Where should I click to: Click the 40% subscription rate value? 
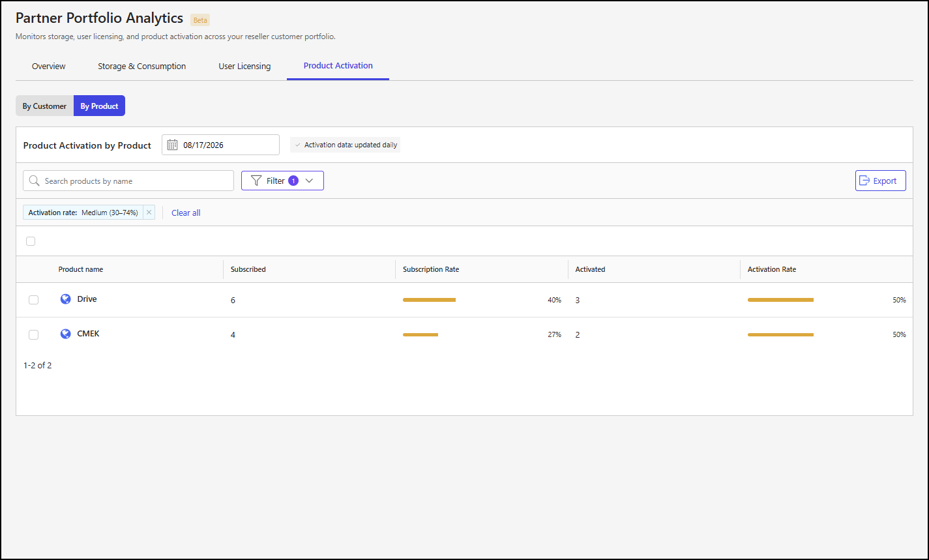click(x=554, y=300)
